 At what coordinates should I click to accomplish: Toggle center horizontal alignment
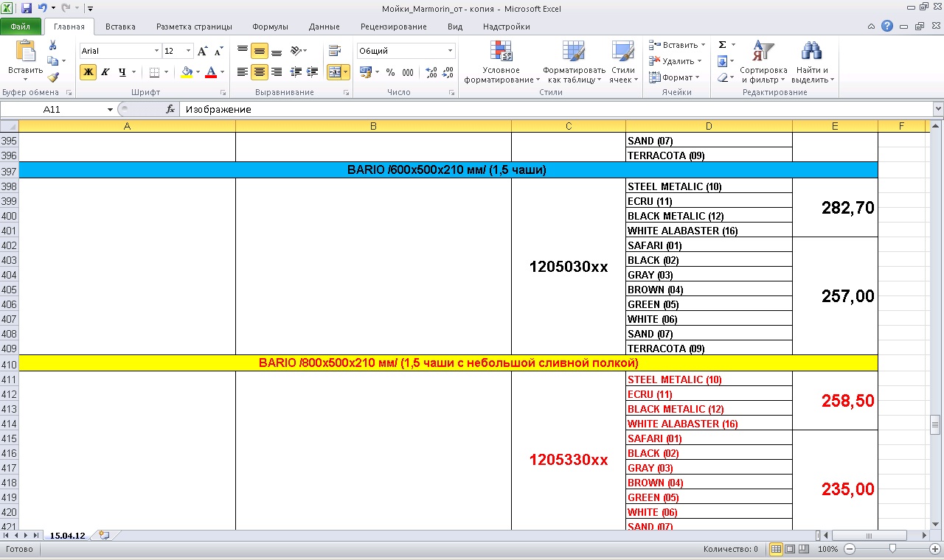tap(260, 72)
